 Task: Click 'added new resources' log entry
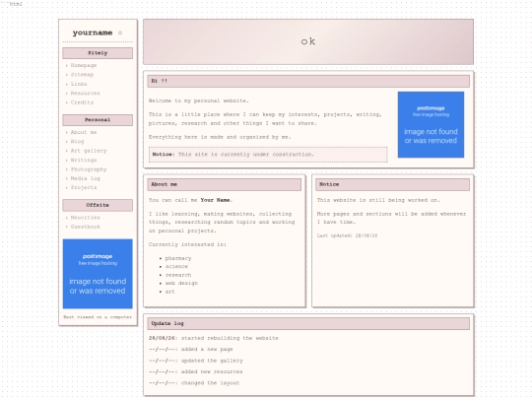[212, 371]
